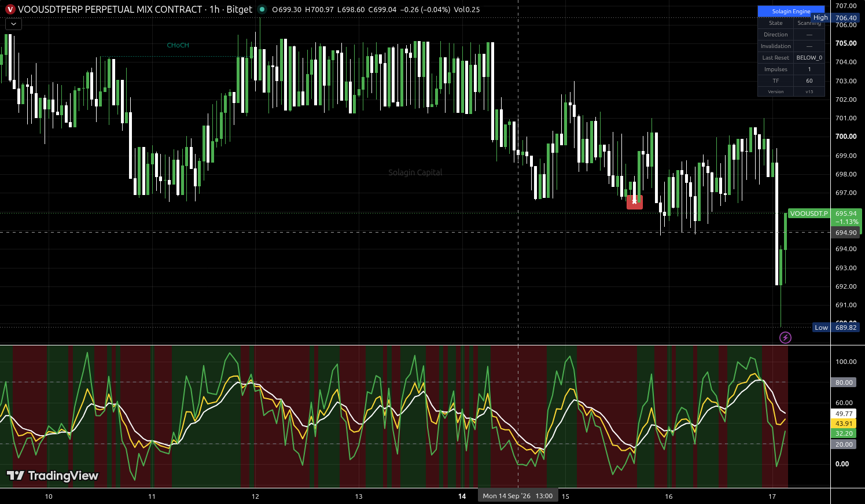Click the Last Reset row label
The width and height of the screenshot is (865, 504).
[775, 58]
